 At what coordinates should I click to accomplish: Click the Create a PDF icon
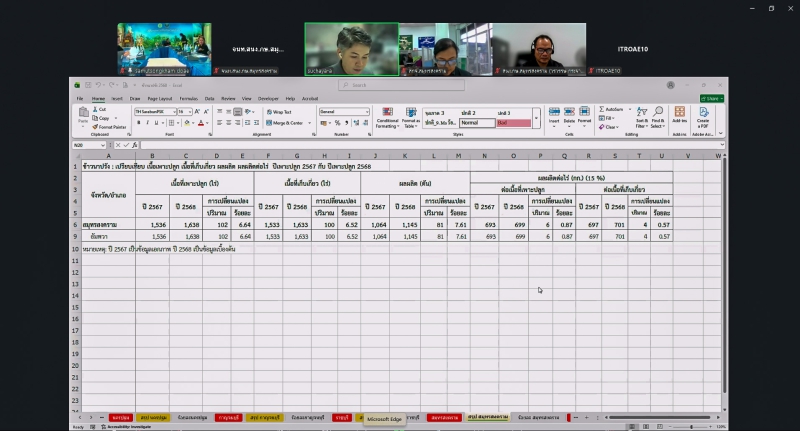[703, 115]
